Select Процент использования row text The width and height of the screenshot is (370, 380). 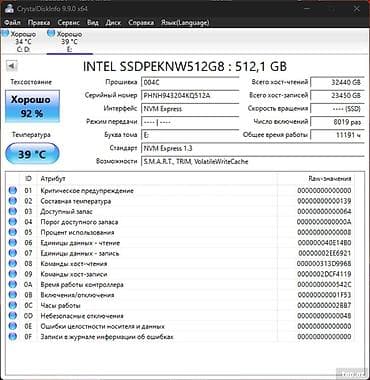77,232
